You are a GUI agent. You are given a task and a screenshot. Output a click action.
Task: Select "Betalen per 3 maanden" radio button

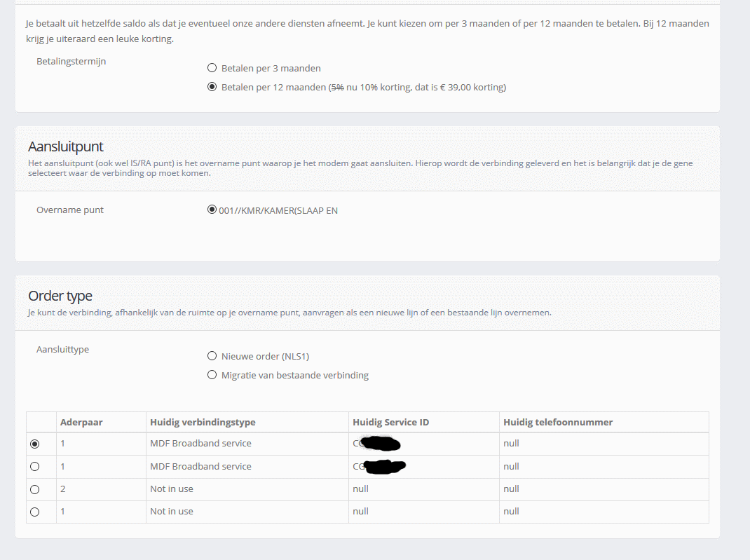pos(212,69)
